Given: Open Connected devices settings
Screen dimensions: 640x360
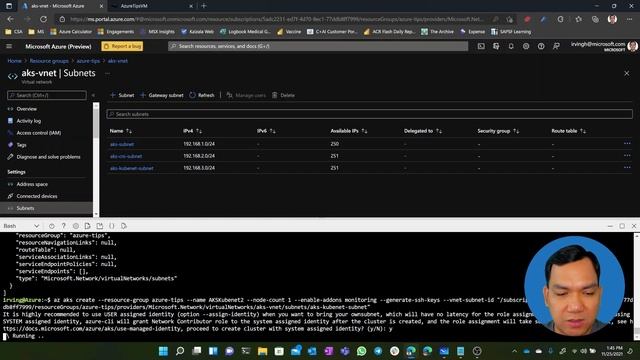Looking at the screenshot, I should (37, 196).
